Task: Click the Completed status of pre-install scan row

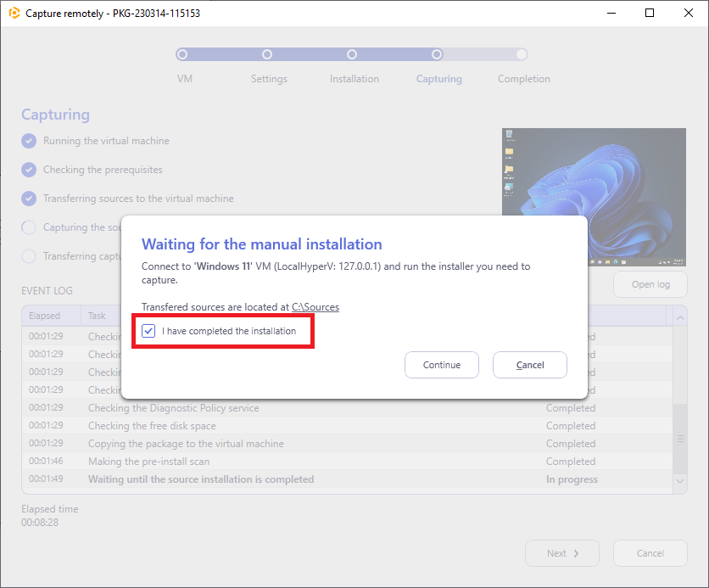Action: (571, 462)
